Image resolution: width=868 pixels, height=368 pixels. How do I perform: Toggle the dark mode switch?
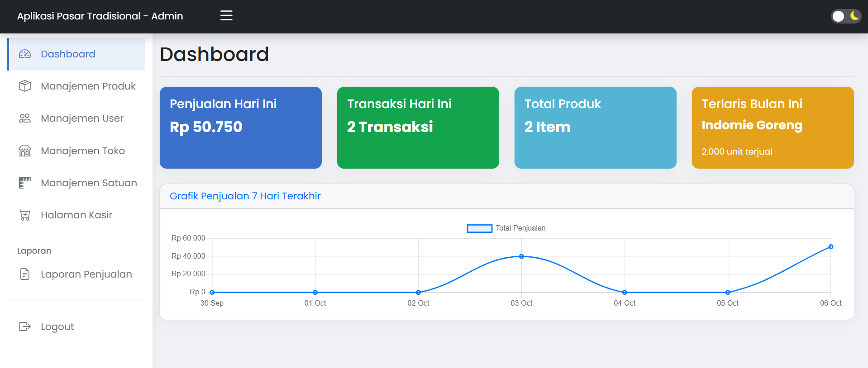(845, 16)
